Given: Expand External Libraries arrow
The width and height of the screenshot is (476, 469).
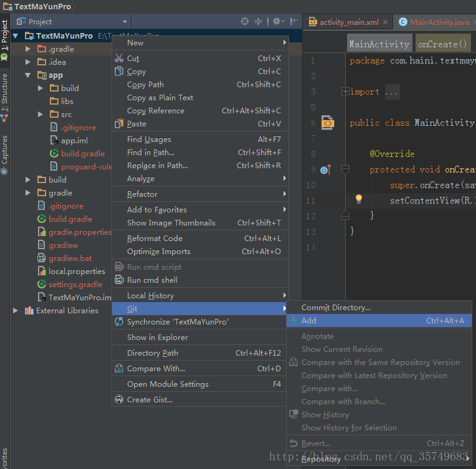Looking at the screenshot, I should [x=16, y=310].
